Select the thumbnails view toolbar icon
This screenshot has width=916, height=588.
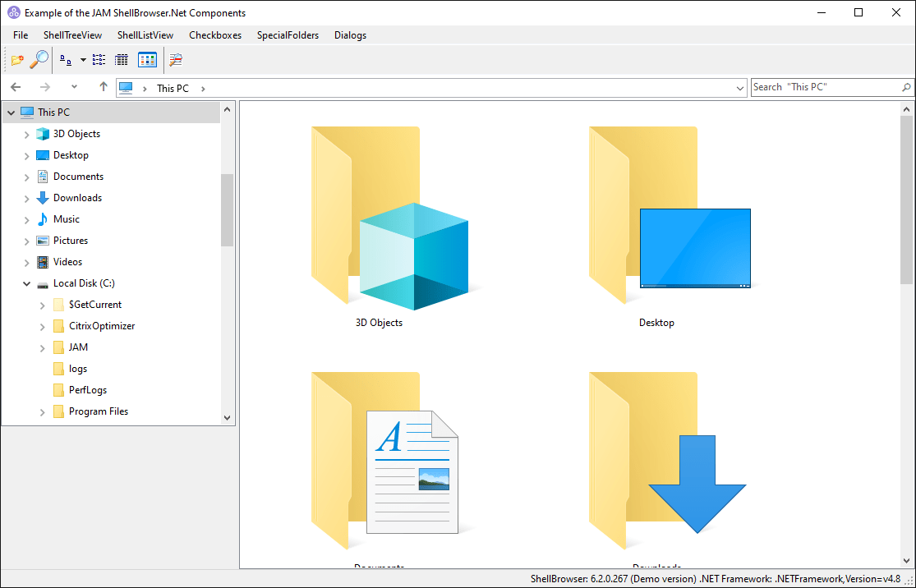tap(147, 60)
